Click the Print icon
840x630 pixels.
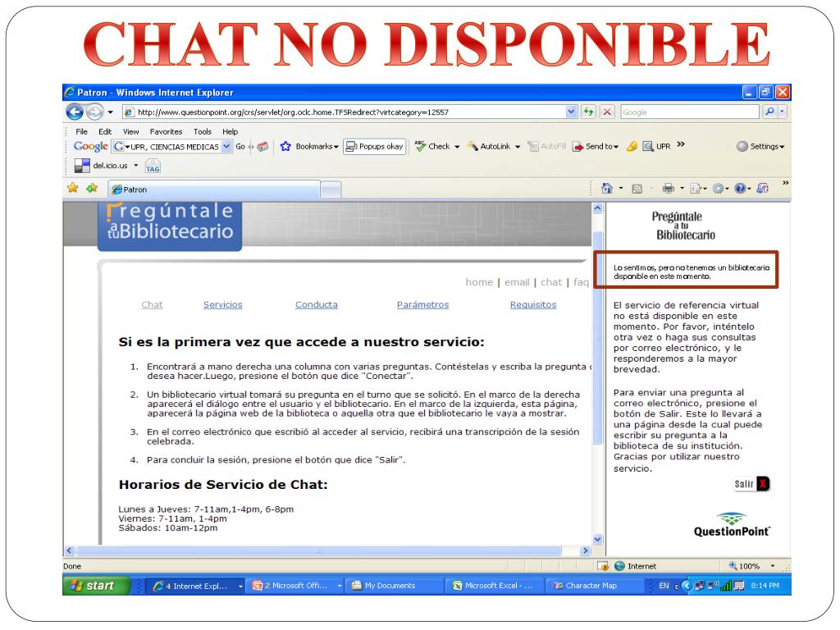pyautogui.click(x=668, y=189)
